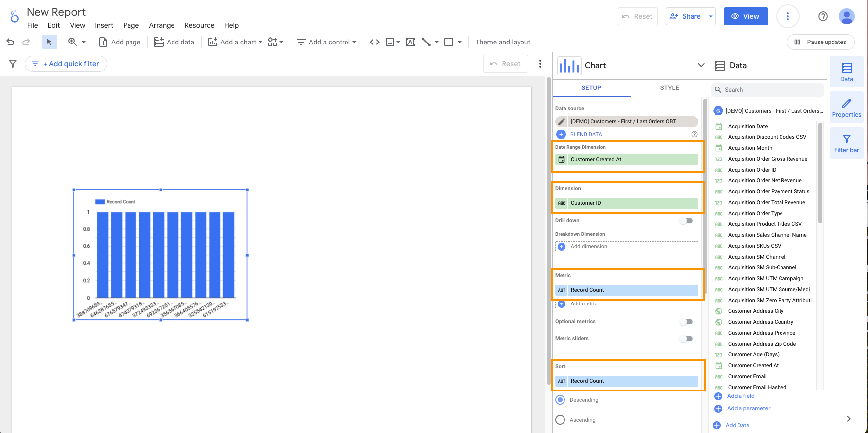868x433 pixels.
Task: Click the BLEND DATA link
Action: tap(586, 134)
